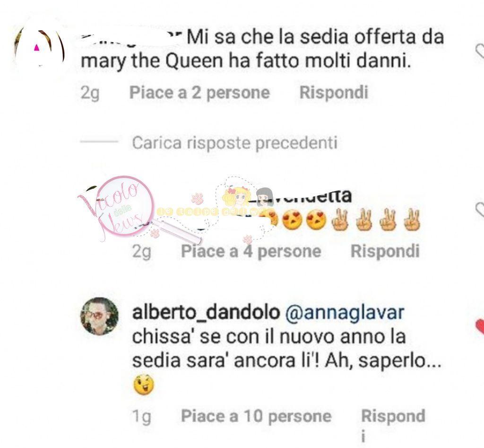View 'Piace a 2 persone' likes list

pyautogui.click(x=199, y=92)
